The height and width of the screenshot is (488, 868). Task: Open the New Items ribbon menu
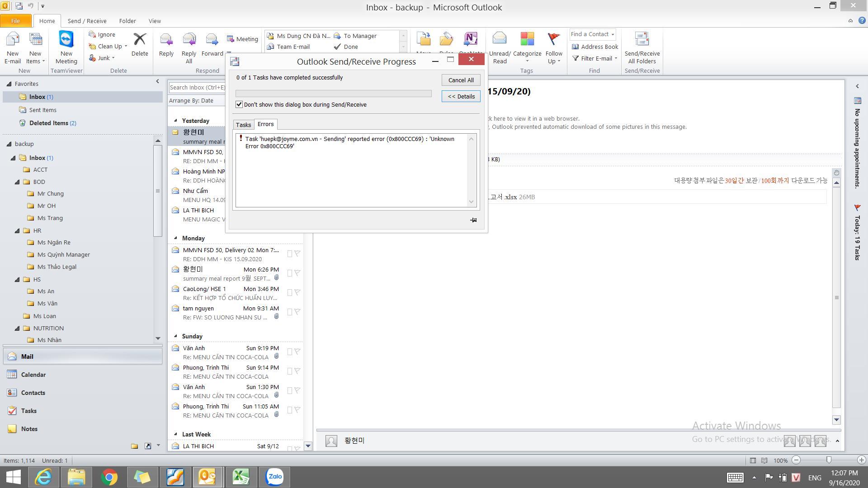[35, 48]
